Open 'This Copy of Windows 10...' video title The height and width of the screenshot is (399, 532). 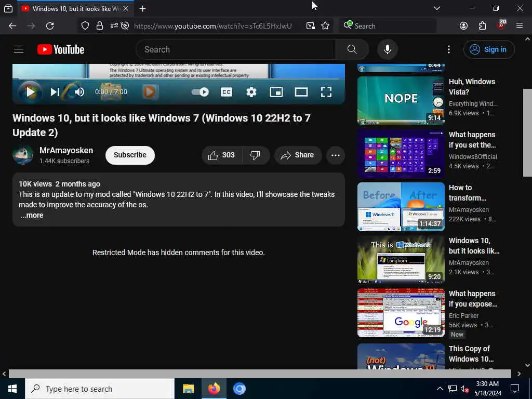(x=471, y=353)
